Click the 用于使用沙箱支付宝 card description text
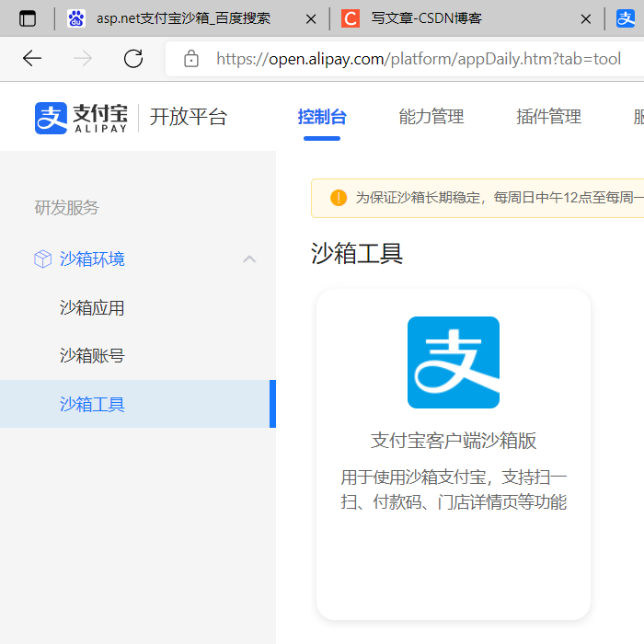This screenshot has height=644, width=644. click(454, 489)
